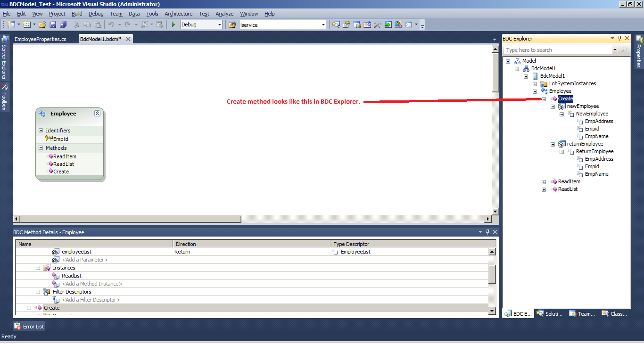The height and width of the screenshot is (344, 644).
Task: Open the Tools menu
Action: 152,14
